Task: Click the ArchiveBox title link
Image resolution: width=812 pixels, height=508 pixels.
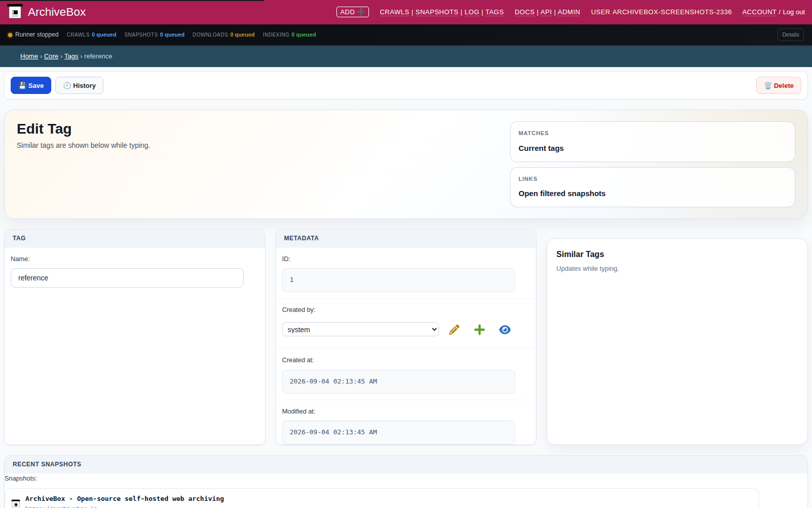Action: pos(57,12)
